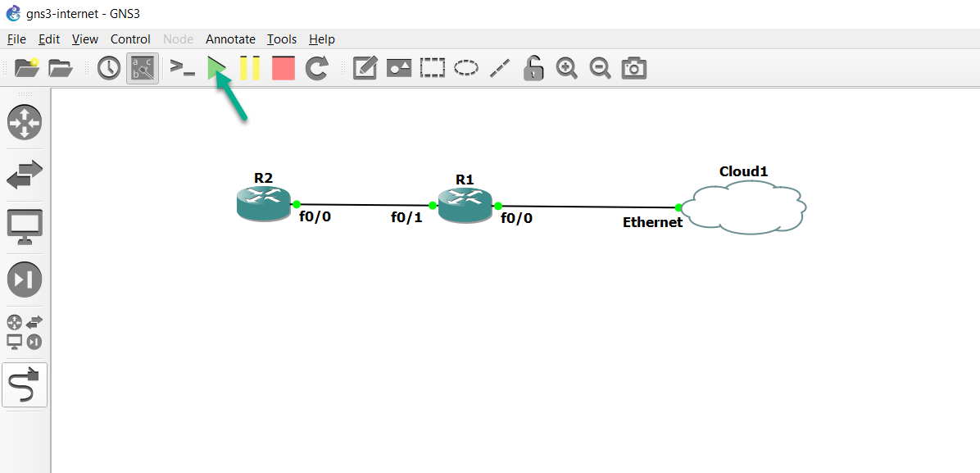The image size is (980, 473).
Task: Click the Cloud1 label text
Action: (743, 171)
